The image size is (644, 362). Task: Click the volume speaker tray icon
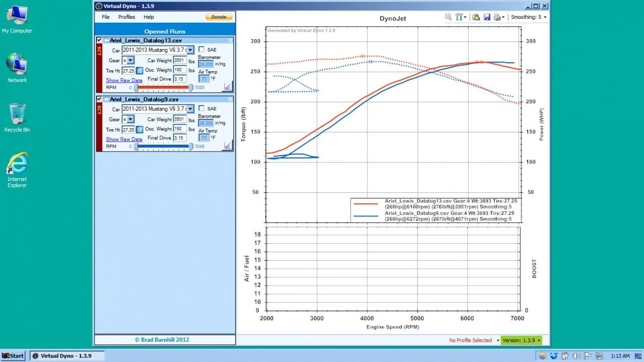[576, 356]
